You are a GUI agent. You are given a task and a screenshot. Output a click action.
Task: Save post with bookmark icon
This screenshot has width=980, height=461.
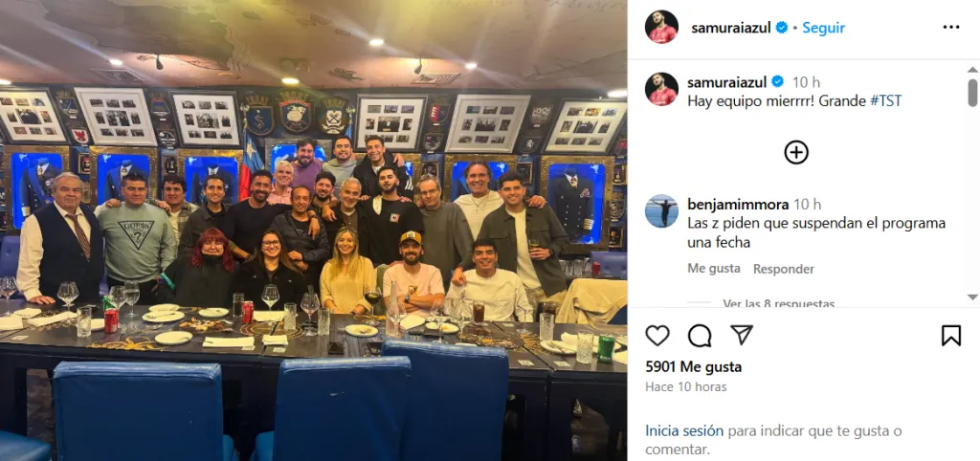pyautogui.click(x=950, y=336)
